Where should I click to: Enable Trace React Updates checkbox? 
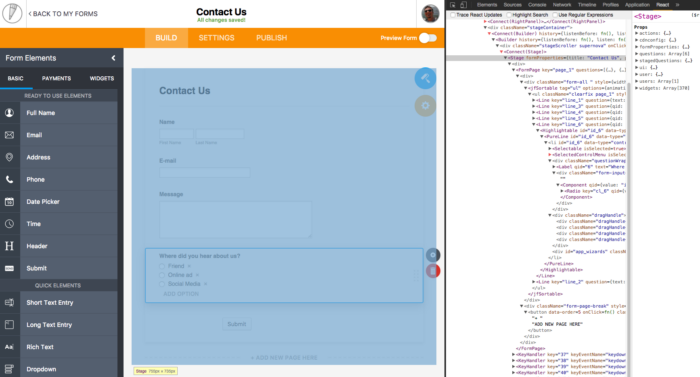(453, 15)
